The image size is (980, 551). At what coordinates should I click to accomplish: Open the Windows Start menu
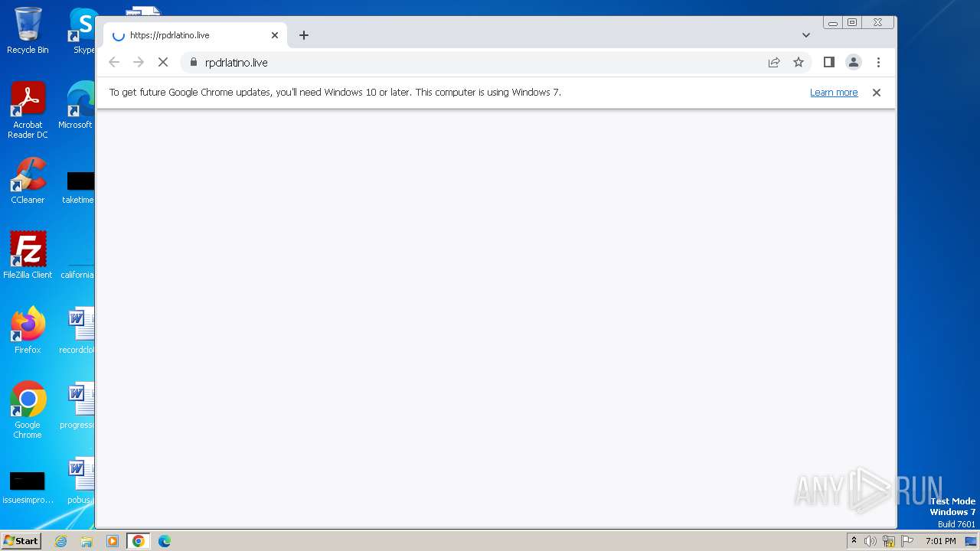(x=21, y=541)
